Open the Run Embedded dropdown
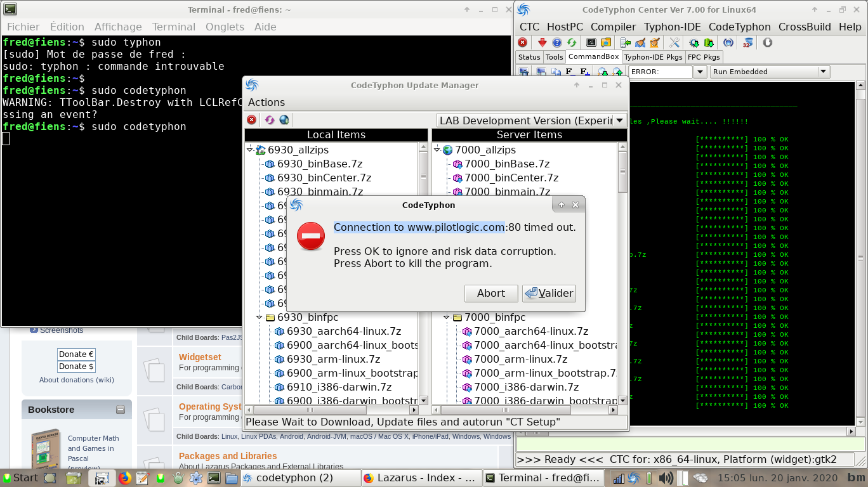The width and height of the screenshot is (868, 487). click(824, 72)
